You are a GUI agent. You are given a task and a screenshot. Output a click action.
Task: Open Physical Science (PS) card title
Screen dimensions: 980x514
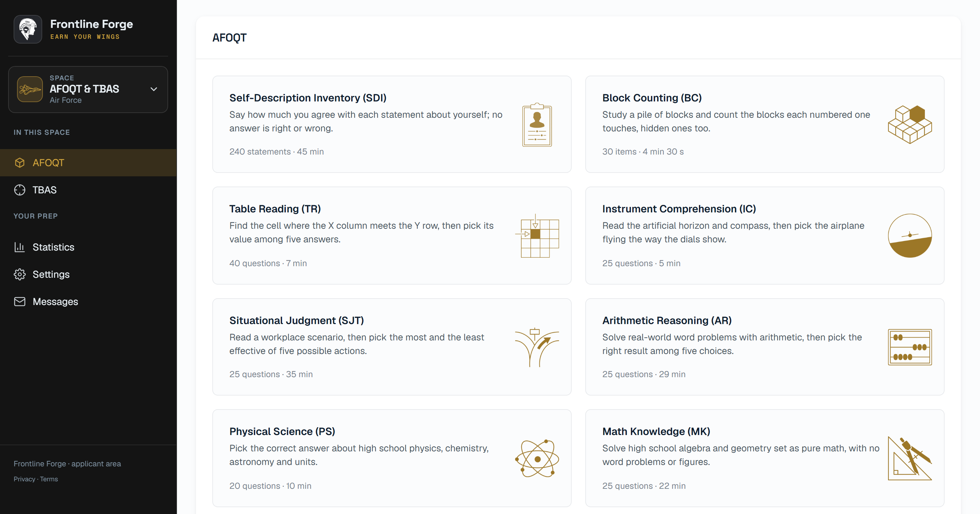pyautogui.click(x=282, y=431)
